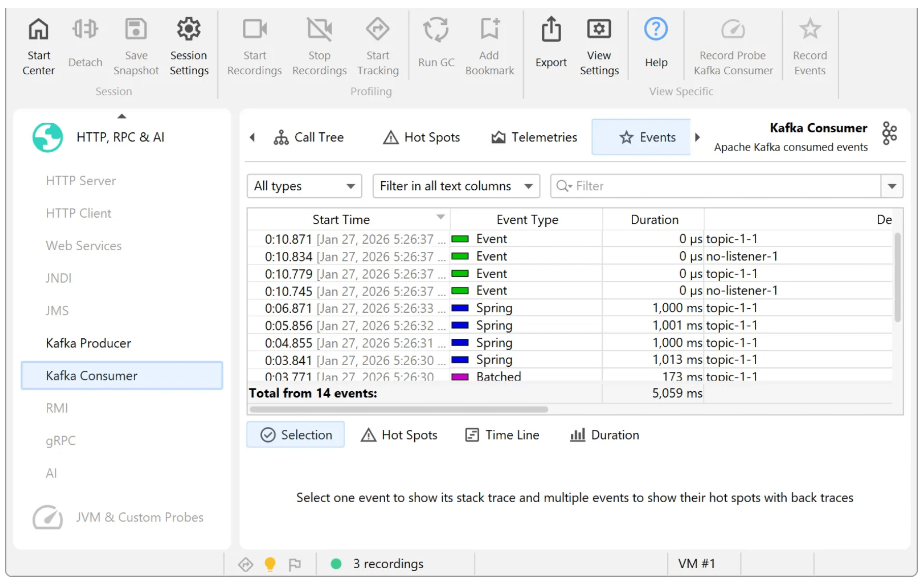Click VM #1 in status bar
This screenshot has height=586, width=924.
point(696,564)
